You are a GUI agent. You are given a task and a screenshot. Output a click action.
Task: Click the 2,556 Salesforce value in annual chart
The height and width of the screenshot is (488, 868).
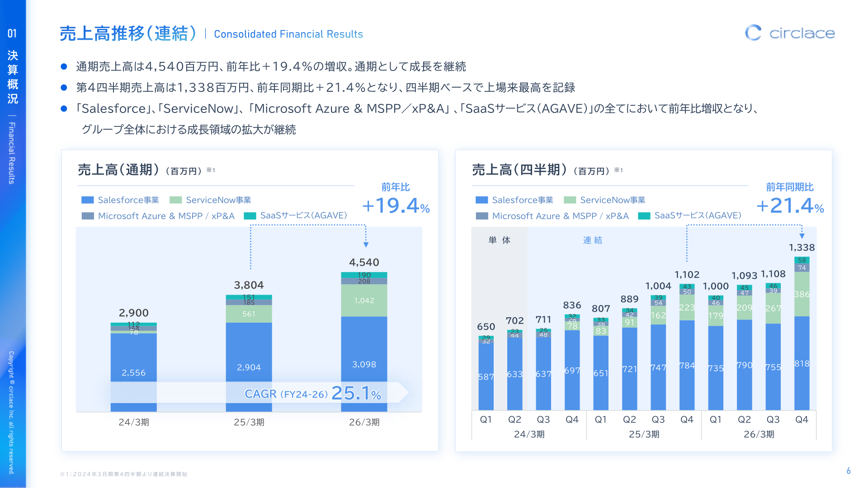pos(134,373)
